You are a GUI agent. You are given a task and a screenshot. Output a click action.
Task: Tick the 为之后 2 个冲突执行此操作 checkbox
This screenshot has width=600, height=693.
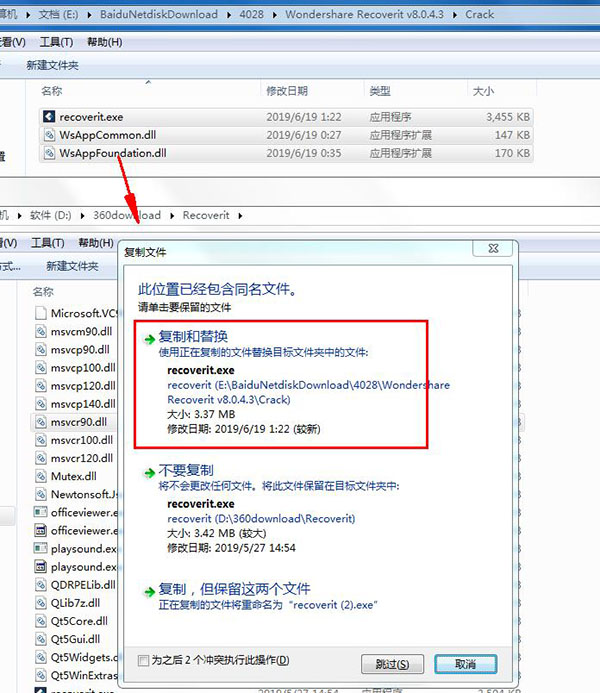(143, 660)
